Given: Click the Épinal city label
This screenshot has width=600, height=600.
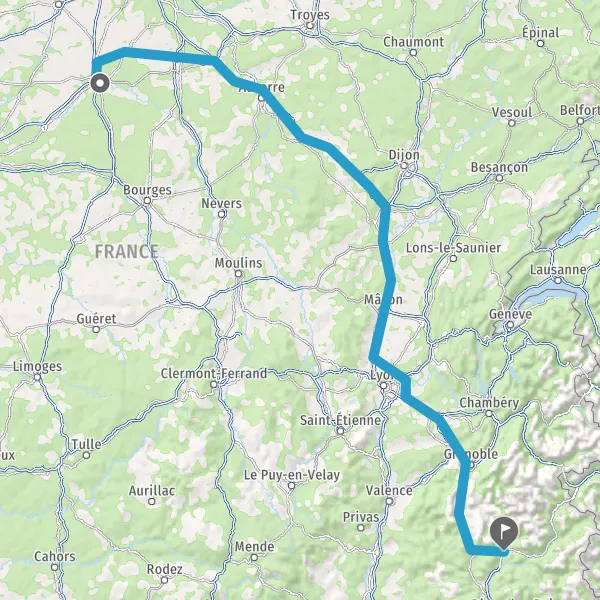Looking at the screenshot, I should tap(541, 32).
